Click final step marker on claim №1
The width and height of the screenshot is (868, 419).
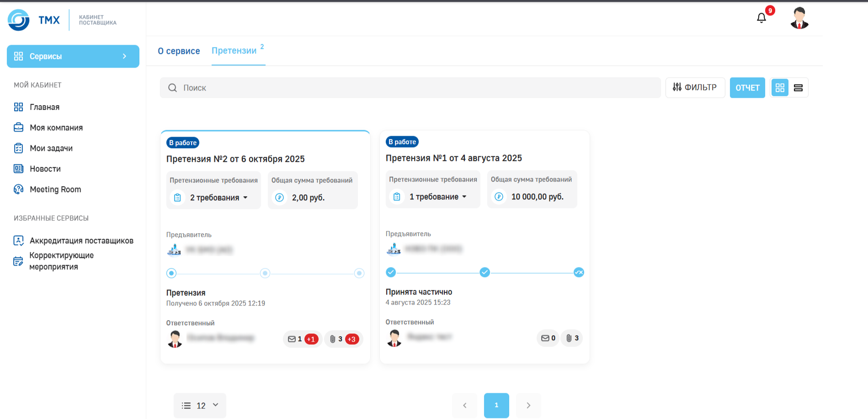[x=579, y=273]
